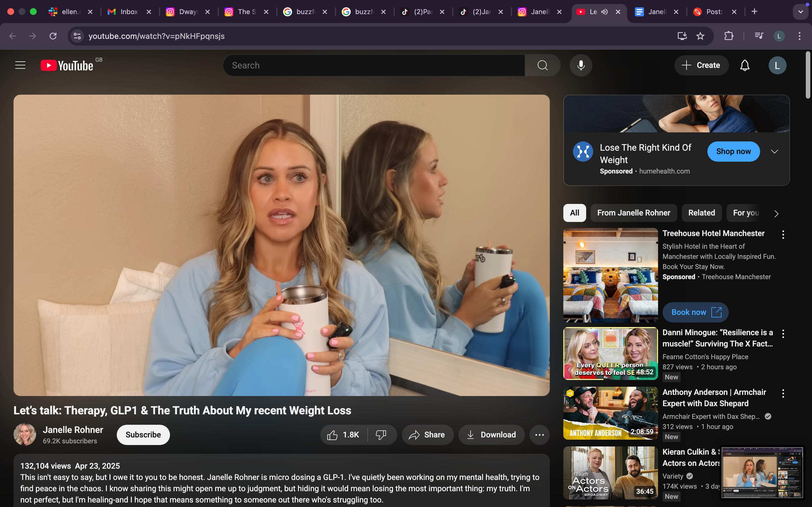Open the tab search dropdown arrow
This screenshot has height=507, width=812.
(x=801, y=12)
